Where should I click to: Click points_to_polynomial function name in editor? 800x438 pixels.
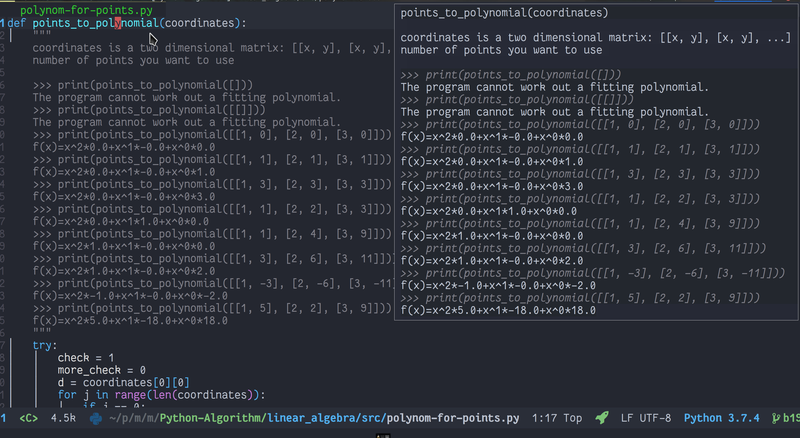(x=95, y=23)
